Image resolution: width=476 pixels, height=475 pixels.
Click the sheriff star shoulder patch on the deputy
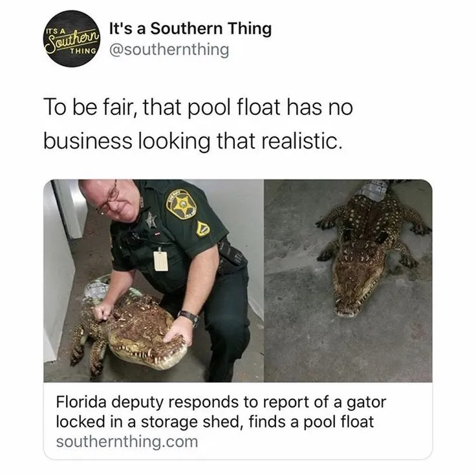click(x=182, y=204)
